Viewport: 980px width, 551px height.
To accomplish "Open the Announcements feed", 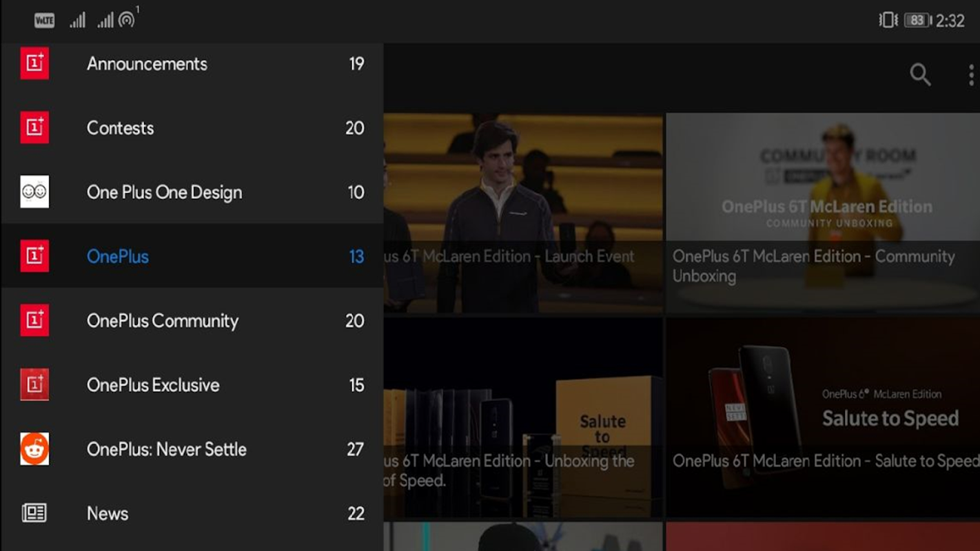I will pos(192,63).
